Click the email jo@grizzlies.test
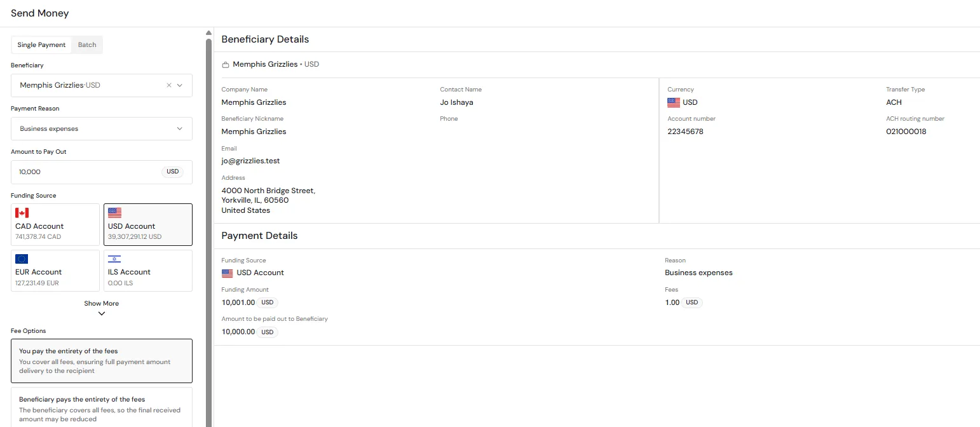 click(x=251, y=161)
